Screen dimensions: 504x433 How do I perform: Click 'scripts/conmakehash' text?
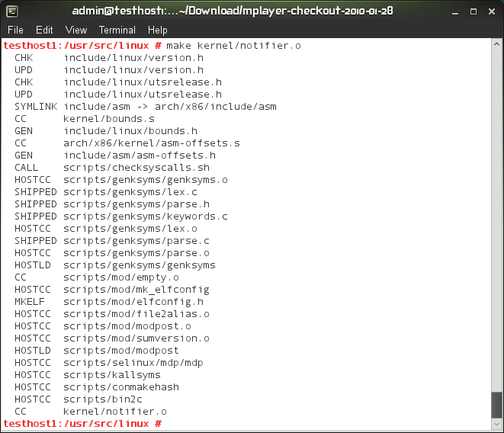click(121, 387)
